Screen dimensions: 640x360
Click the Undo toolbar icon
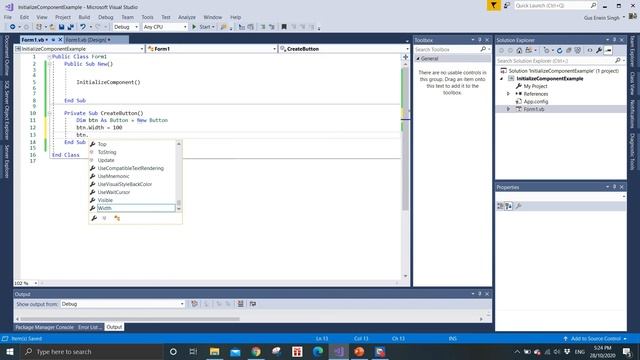click(x=83, y=27)
